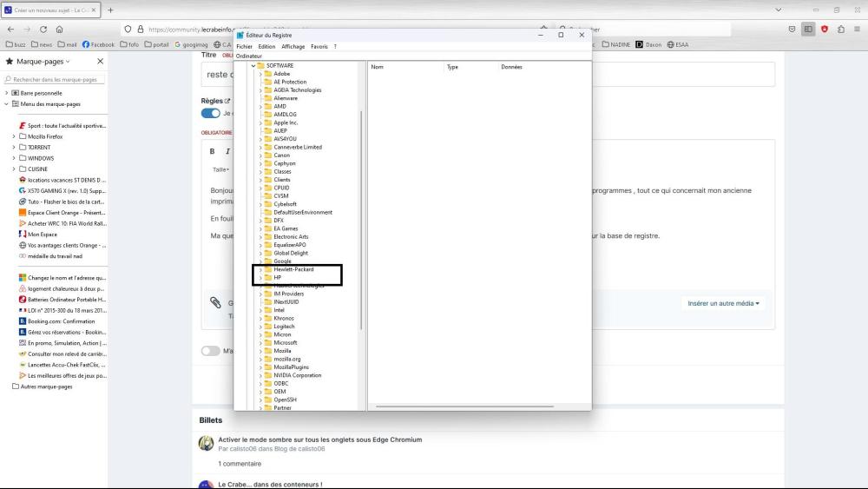Open a new Firefox tab with plus icon
Image resolution: width=868 pixels, height=489 pixels.
tap(111, 10)
